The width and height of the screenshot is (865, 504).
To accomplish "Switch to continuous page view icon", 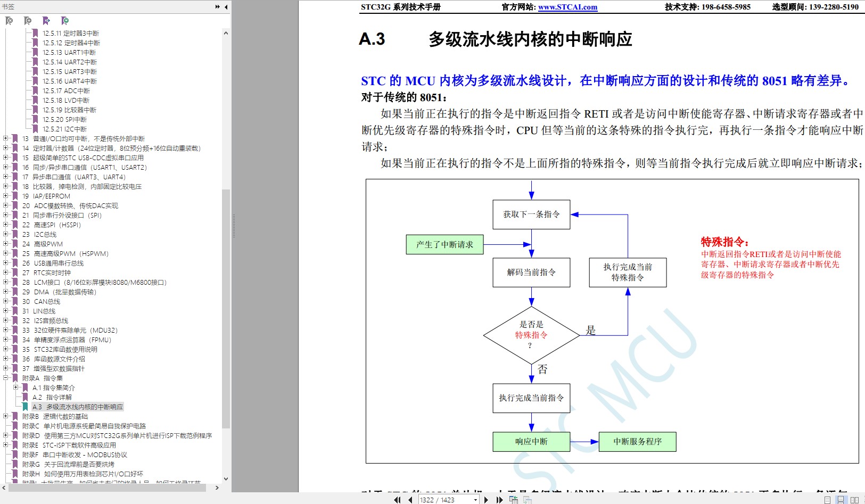I will [841, 500].
